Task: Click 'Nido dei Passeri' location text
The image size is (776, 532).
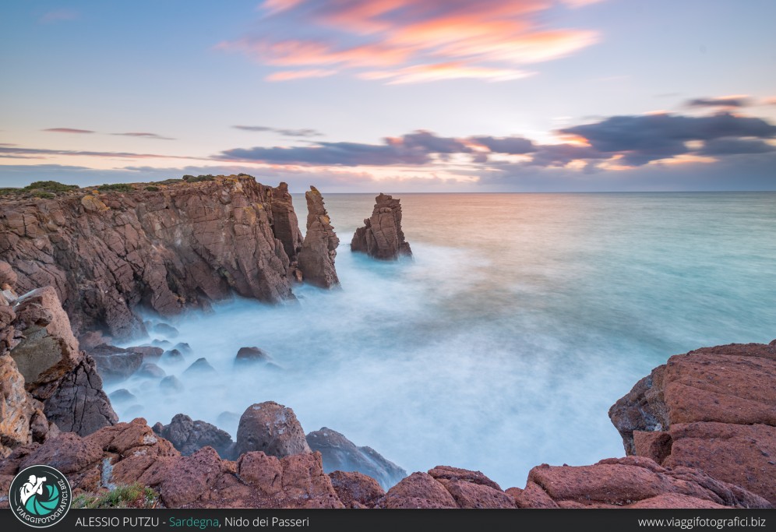Action: point(266,522)
